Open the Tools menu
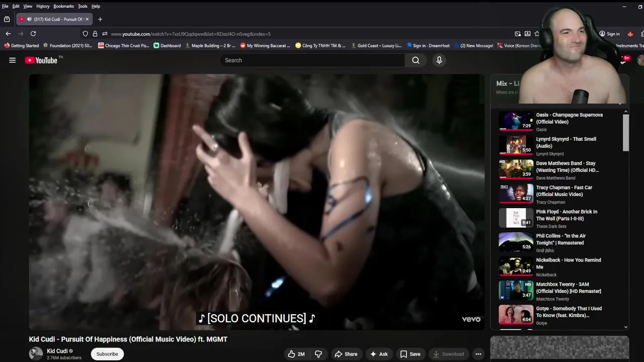 (x=83, y=6)
